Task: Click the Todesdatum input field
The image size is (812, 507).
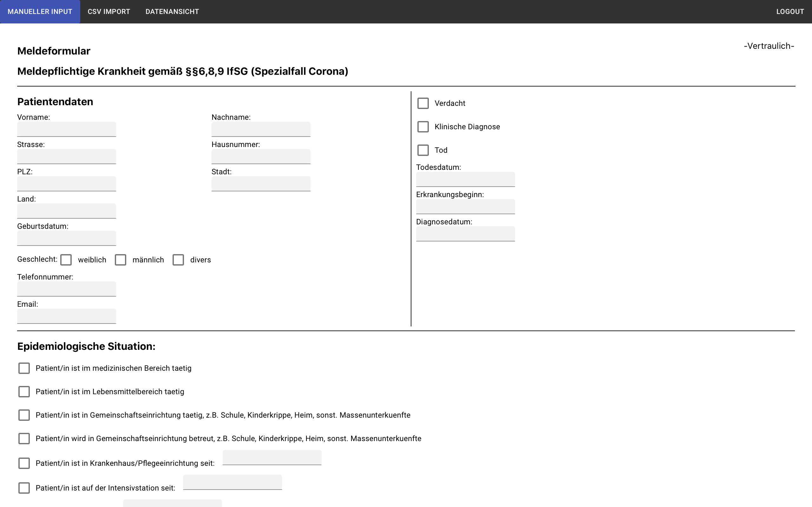Action: (465, 179)
